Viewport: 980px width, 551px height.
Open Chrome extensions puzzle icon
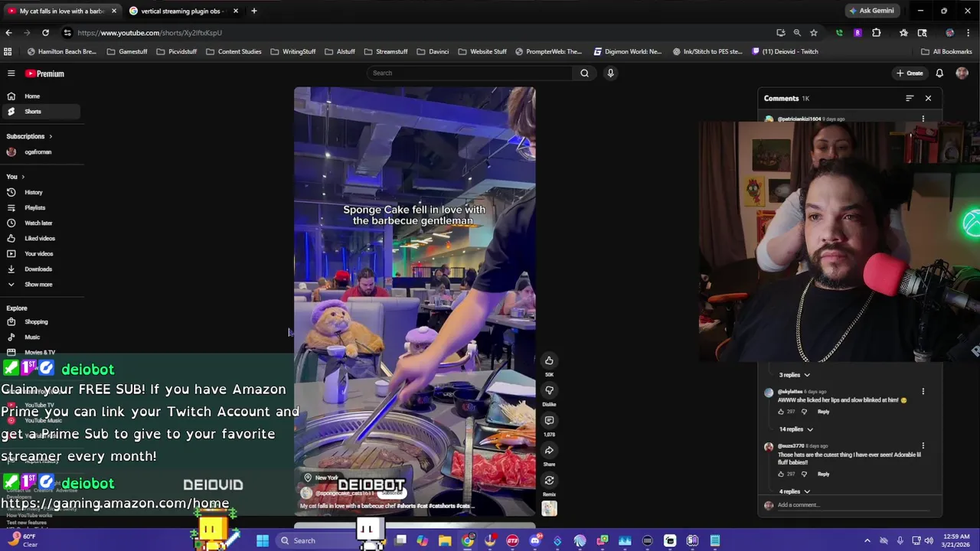[877, 33]
